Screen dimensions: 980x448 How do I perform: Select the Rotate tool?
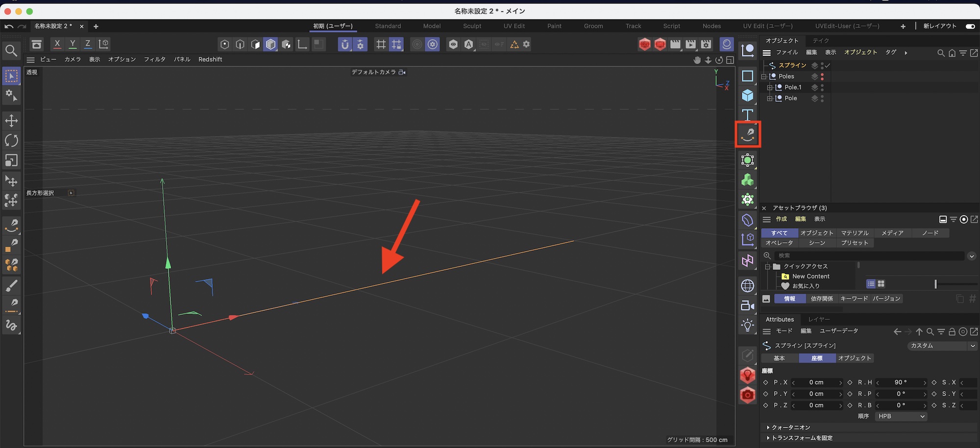(x=11, y=141)
